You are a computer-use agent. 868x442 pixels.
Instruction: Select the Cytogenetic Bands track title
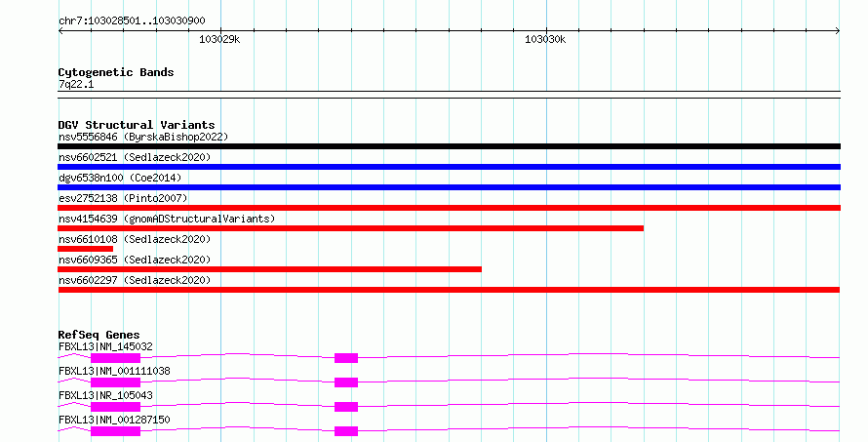tap(116, 72)
